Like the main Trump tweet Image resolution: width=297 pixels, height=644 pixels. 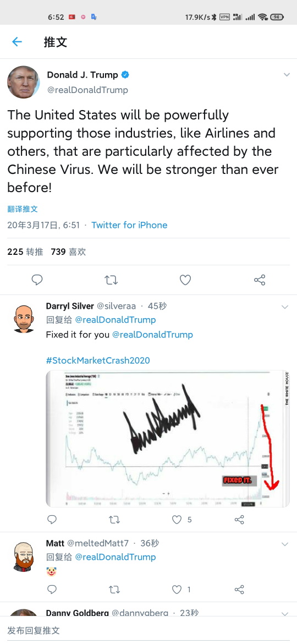(x=185, y=280)
